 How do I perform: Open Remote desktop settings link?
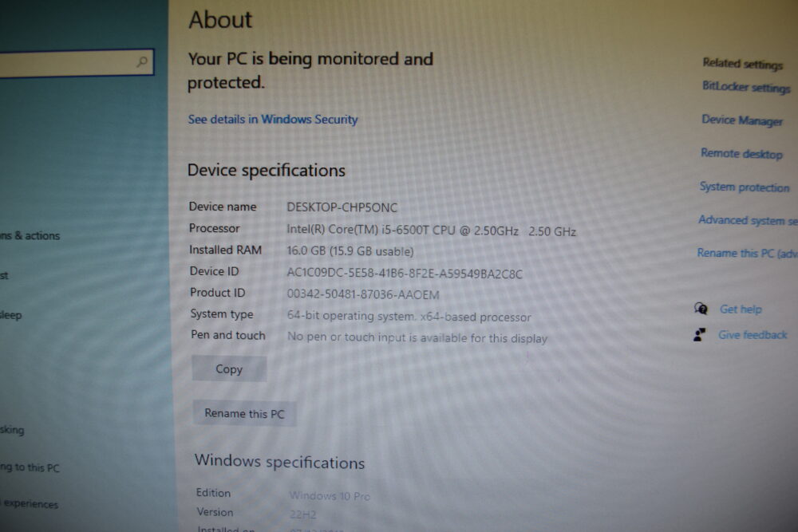pyautogui.click(x=741, y=154)
